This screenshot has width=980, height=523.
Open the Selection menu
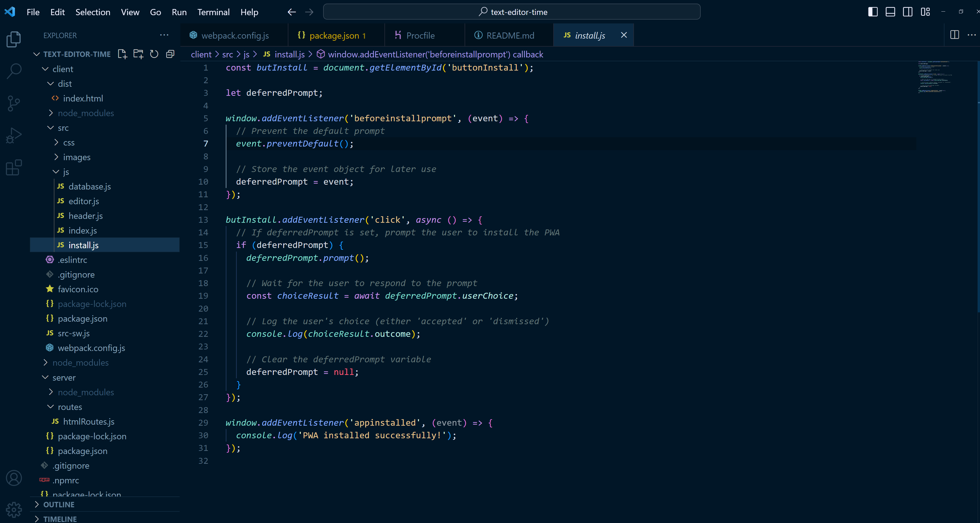(x=93, y=12)
